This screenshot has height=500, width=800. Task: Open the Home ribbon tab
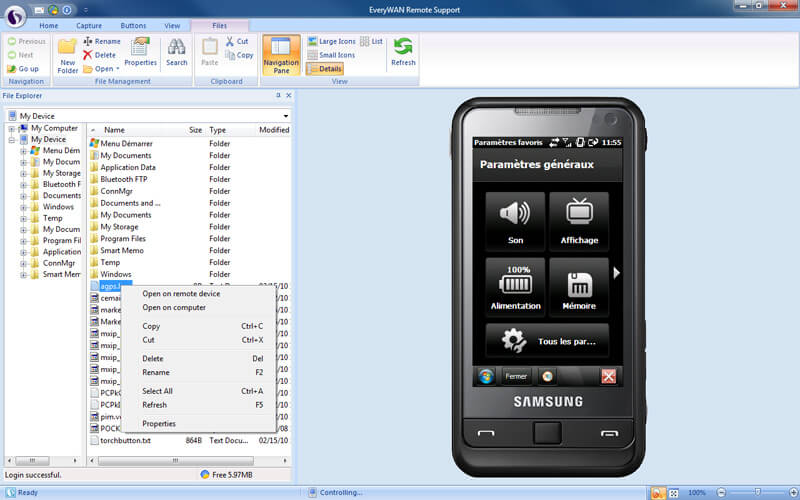tap(48, 26)
